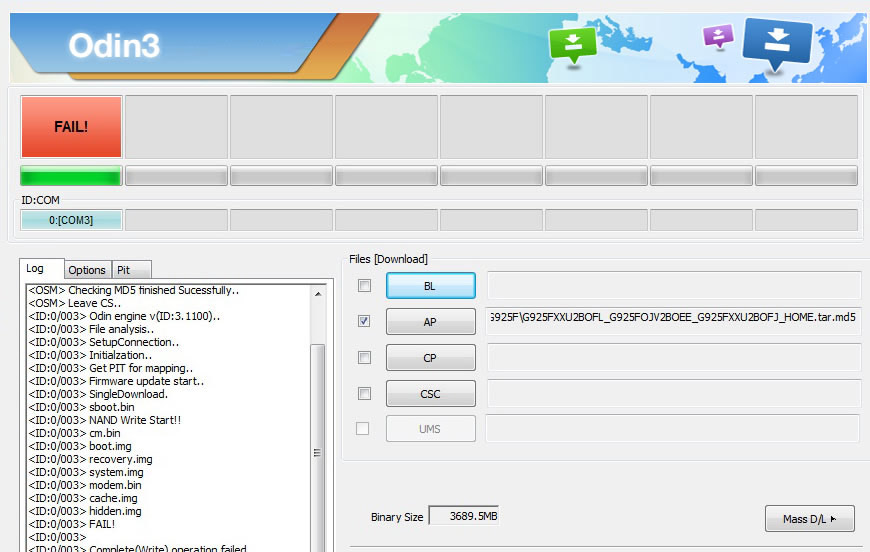Viewport: 870px width, 552px height.
Task: Open the Mass D/L dropdown button
Action: [x=809, y=519]
